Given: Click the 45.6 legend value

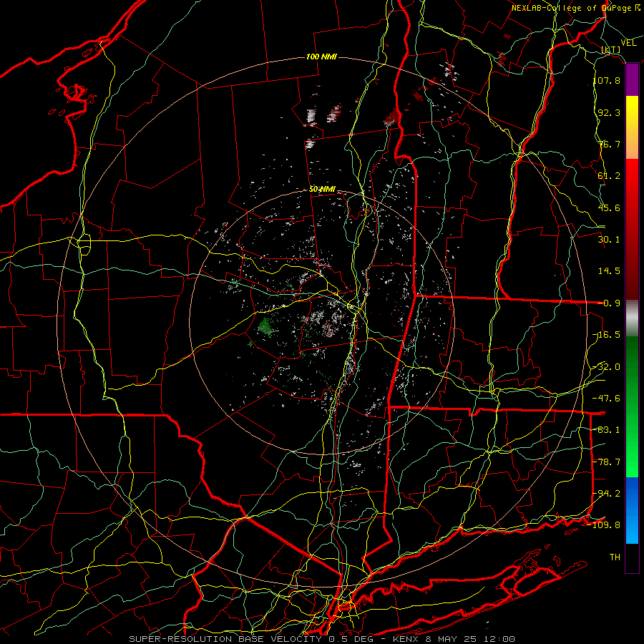Looking at the screenshot, I should (609, 208).
